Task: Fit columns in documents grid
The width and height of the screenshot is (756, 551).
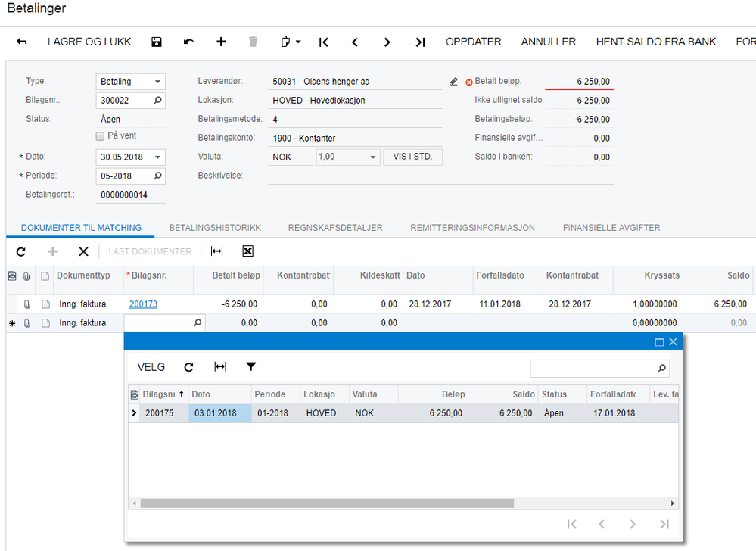Action: pyautogui.click(x=217, y=251)
